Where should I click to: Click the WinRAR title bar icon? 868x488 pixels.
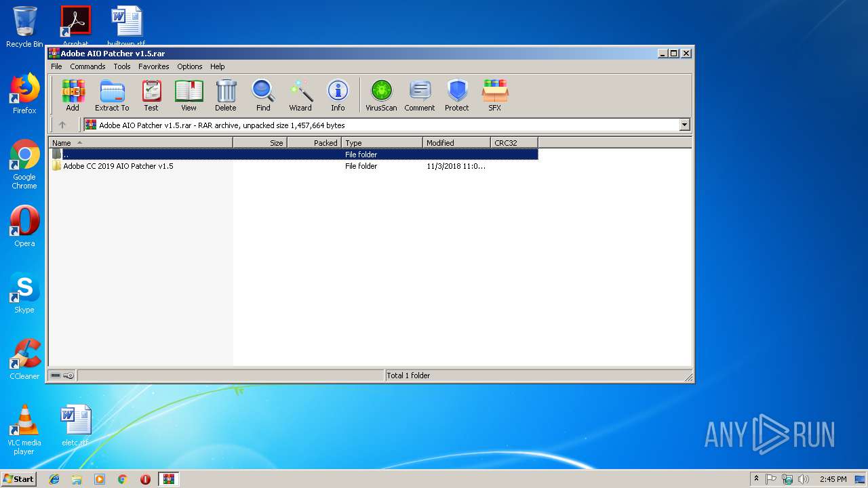54,53
